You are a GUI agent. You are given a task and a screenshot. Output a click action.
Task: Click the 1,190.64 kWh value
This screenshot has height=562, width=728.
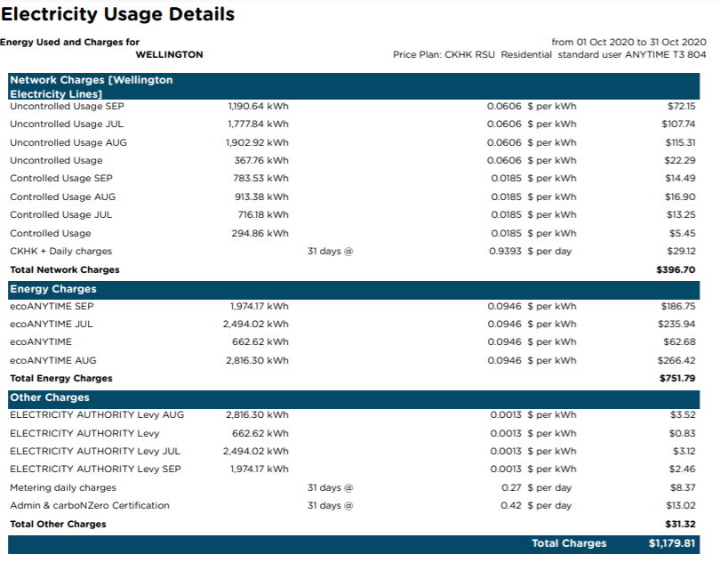(258, 106)
